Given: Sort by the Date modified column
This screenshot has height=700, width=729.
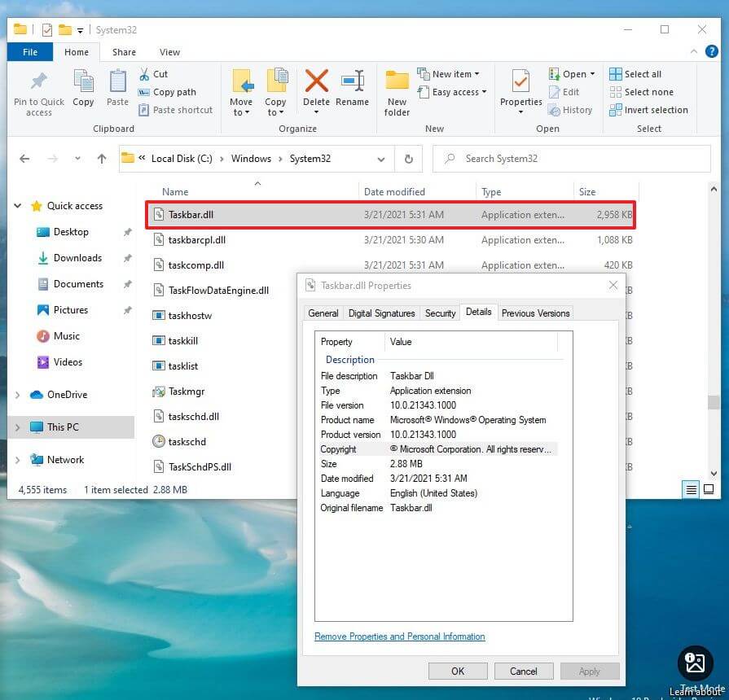Looking at the screenshot, I should pyautogui.click(x=394, y=192).
